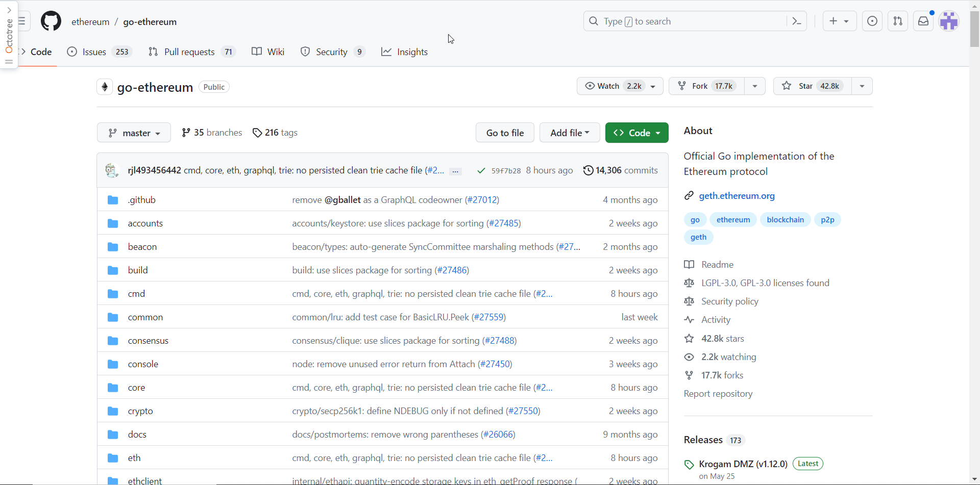This screenshot has height=485, width=980.
Task: Open the Releases 173 heading link
Action: (x=714, y=440)
